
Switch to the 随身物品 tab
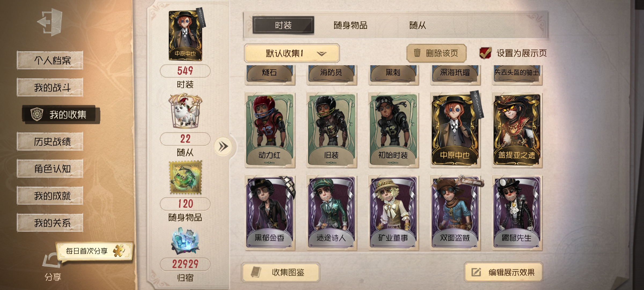click(x=350, y=25)
